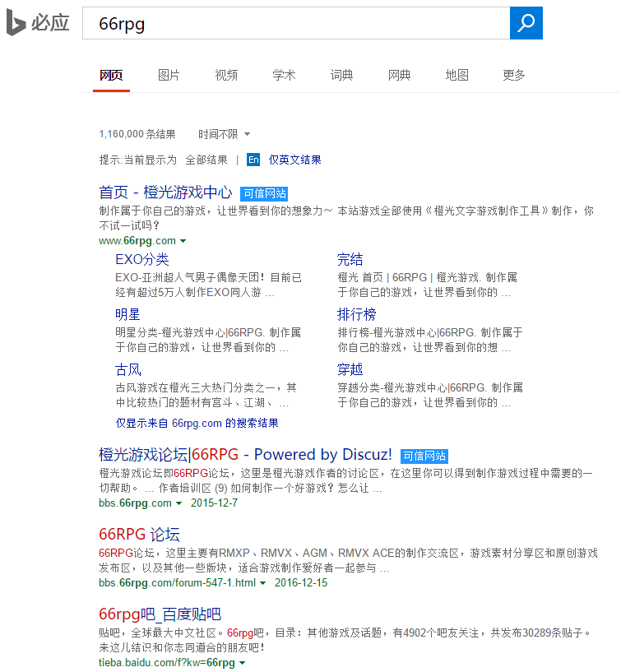Expand the arrow next to tieba.baidu.com/f?kw=66rpg
The width and height of the screenshot is (621, 672).
click(x=242, y=663)
